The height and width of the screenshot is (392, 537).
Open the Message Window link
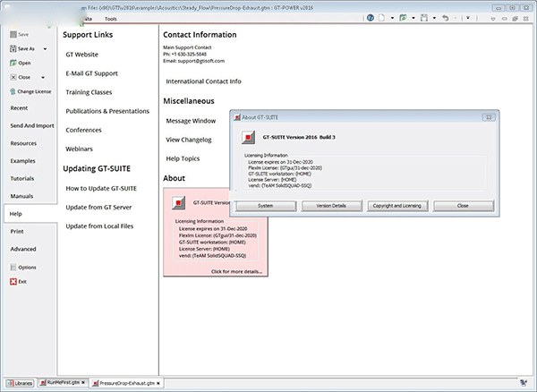pos(191,121)
